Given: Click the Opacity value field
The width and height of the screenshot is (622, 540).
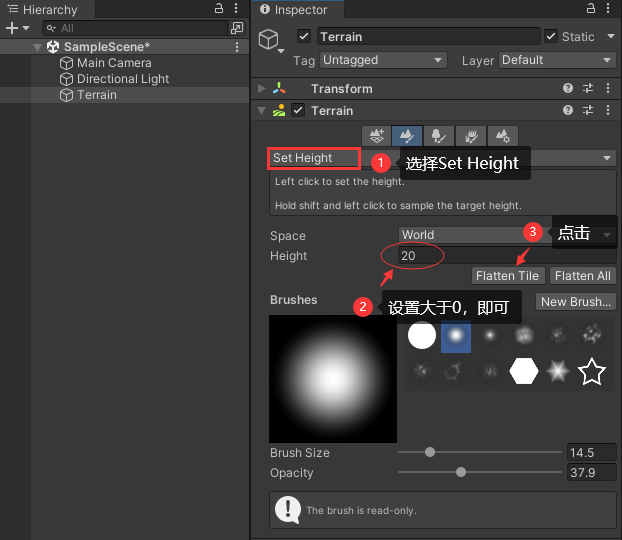Looking at the screenshot, I should [x=591, y=473].
